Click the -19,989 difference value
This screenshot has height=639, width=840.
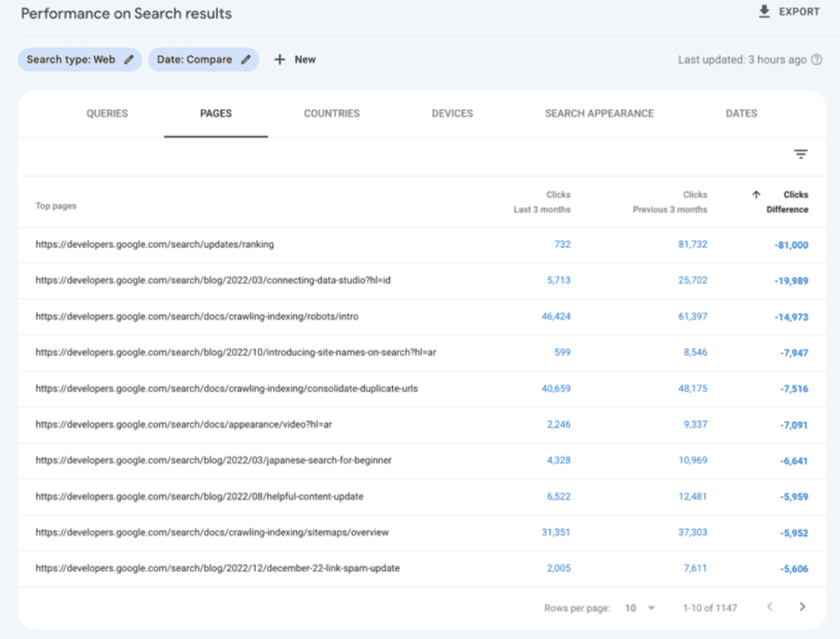tap(792, 281)
